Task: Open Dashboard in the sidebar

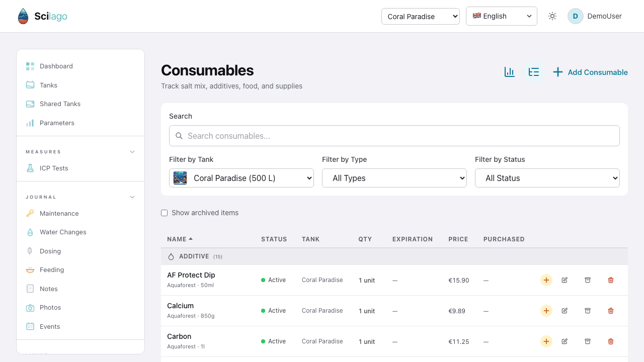Action: point(80,66)
